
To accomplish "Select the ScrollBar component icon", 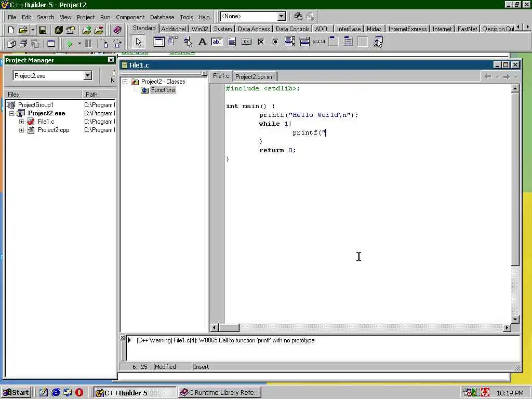I will coord(319,42).
